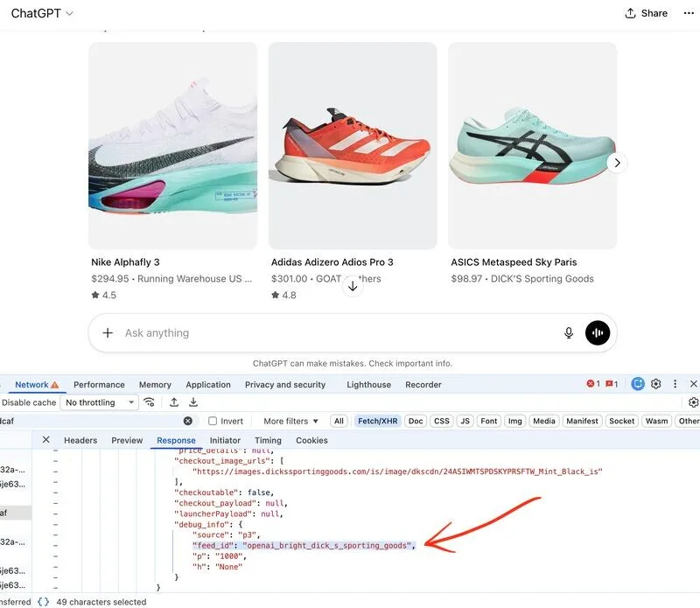This screenshot has width=700, height=608.
Task: Click the scroll-to-bottom down arrow button
Action: pyautogui.click(x=353, y=286)
